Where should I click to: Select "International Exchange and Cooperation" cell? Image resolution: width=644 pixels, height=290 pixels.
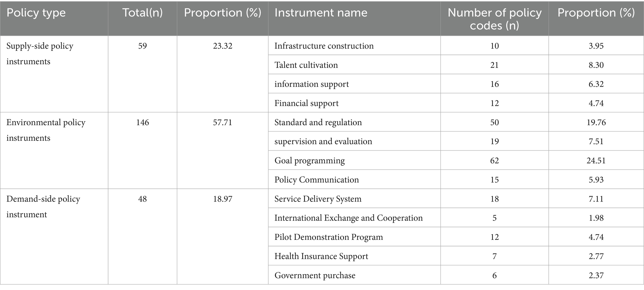(x=348, y=218)
